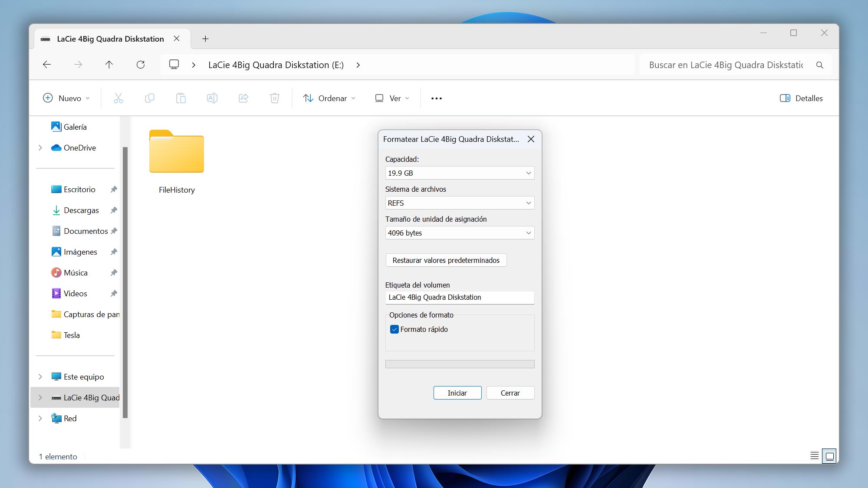Screen dimensions: 868x488
Task: Switch to details list view icon
Action: 815,456
